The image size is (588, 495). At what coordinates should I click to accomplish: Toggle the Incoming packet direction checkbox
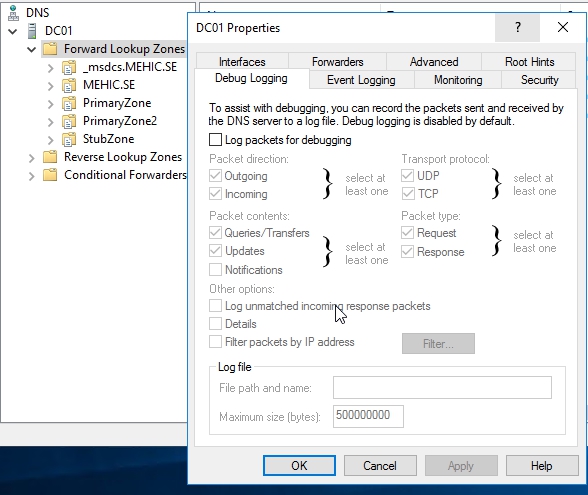tap(215, 194)
